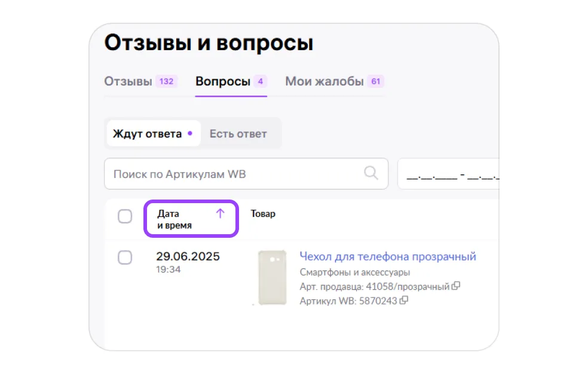Viewport: 588px width, 374px height.
Task: Tick the select-all checkbox in table header
Action: pos(125,216)
